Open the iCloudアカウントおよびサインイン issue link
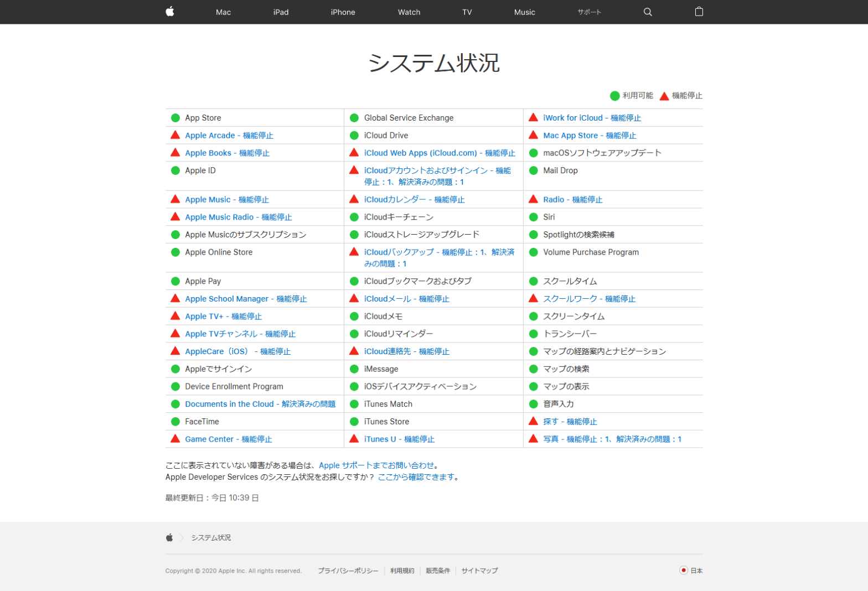The height and width of the screenshot is (591, 868). pos(437,176)
